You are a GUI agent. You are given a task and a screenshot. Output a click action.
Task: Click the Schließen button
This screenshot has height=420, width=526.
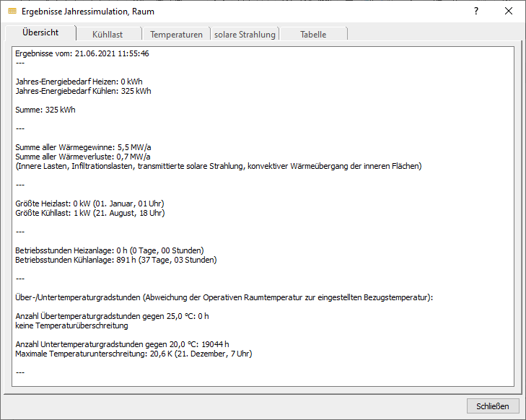493,406
